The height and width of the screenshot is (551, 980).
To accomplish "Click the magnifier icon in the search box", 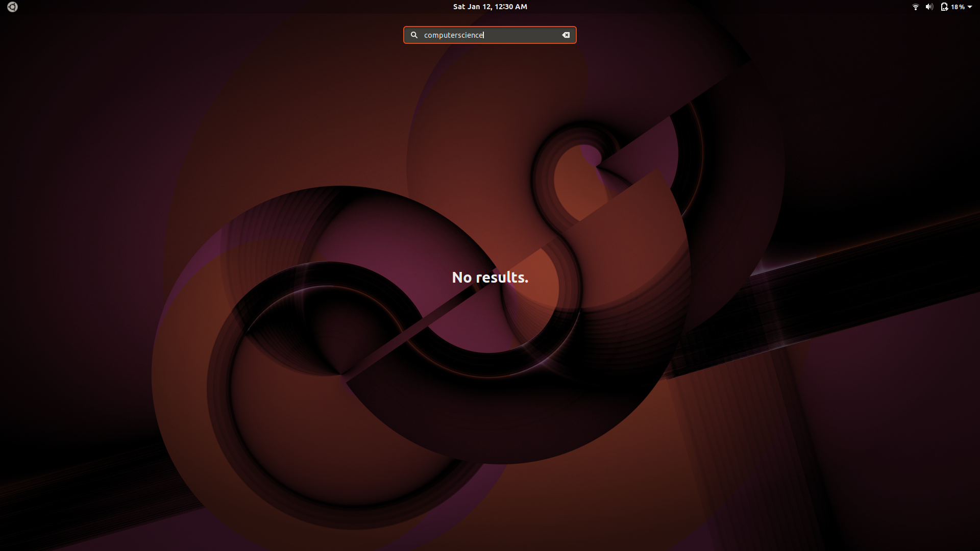I will click(414, 35).
